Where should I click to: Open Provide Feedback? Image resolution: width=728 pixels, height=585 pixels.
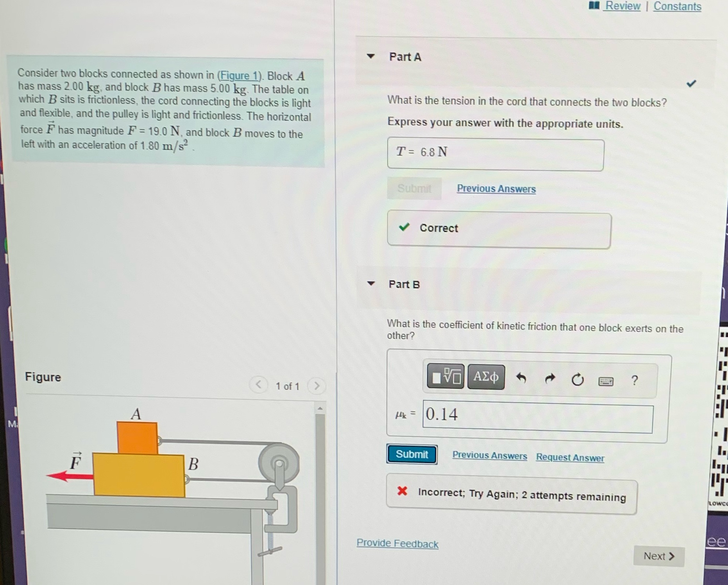pos(397,544)
